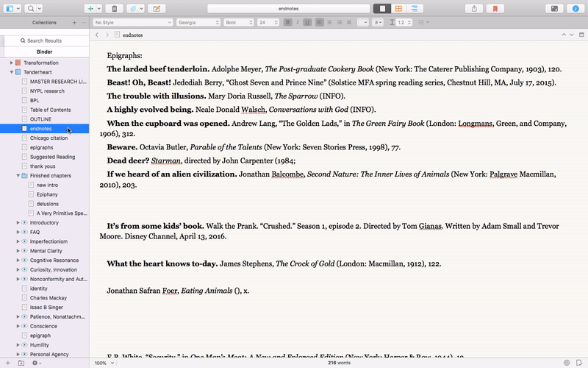Screen dimensions: 588x368
Task: Toggle Underline formatting button
Action: point(307,23)
